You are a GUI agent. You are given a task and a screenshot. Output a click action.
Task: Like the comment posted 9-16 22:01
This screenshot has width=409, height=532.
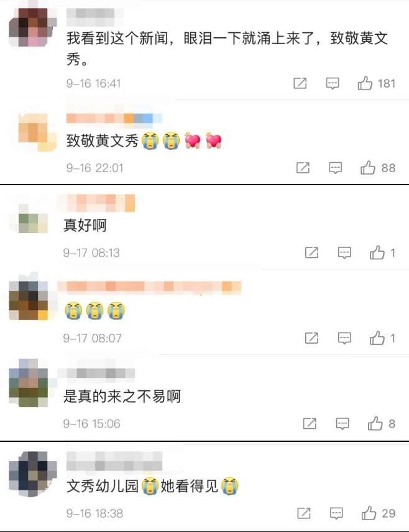point(368,168)
